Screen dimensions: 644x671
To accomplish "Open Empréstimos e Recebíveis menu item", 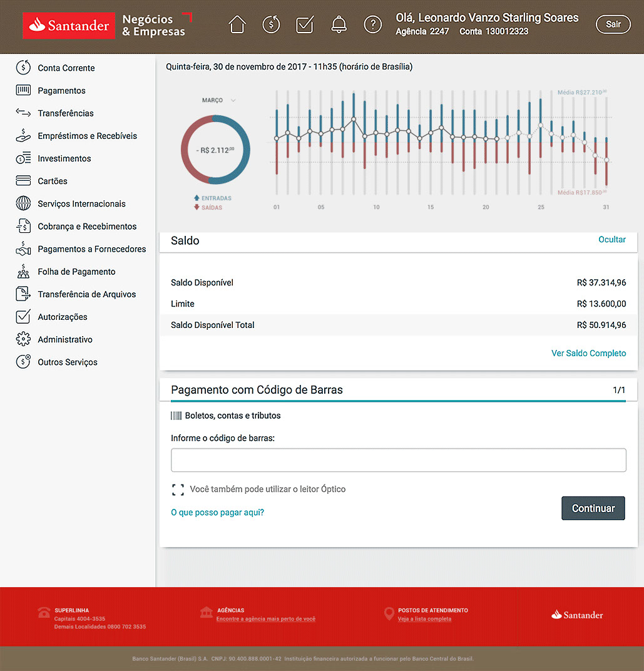I will tap(87, 136).
